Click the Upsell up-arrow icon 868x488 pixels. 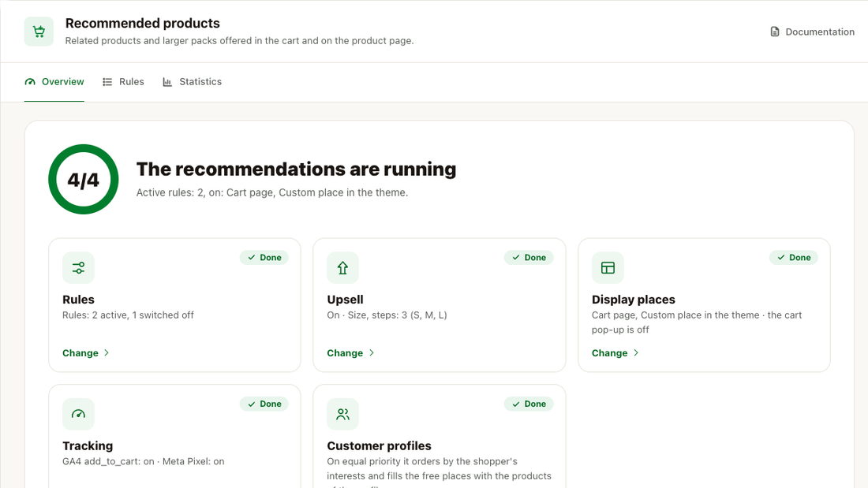click(x=342, y=268)
